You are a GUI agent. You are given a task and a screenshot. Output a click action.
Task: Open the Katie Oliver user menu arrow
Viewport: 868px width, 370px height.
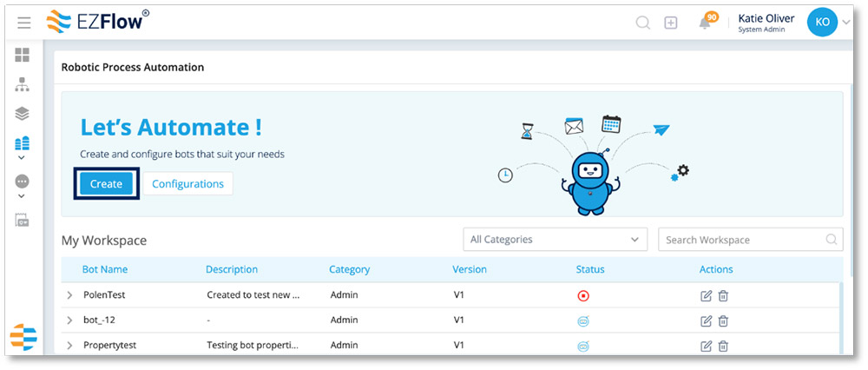click(x=845, y=23)
